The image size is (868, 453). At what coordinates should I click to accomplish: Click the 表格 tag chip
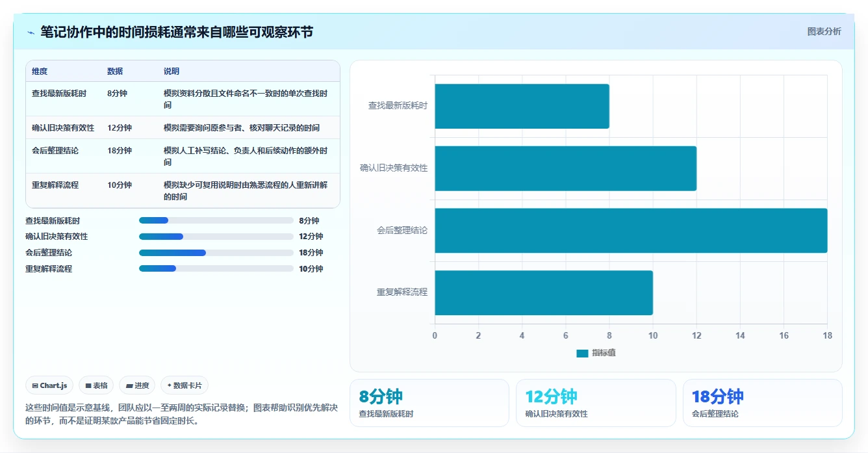[96, 385]
